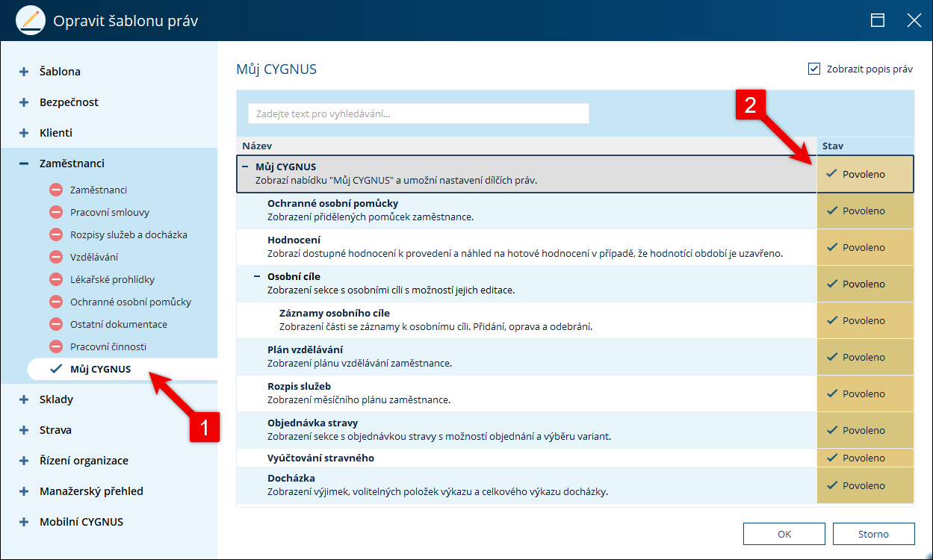Viewport: 933px width, 560px height.
Task: Toggle Povoleno for Záznamy osobního cíle
Action: click(865, 320)
